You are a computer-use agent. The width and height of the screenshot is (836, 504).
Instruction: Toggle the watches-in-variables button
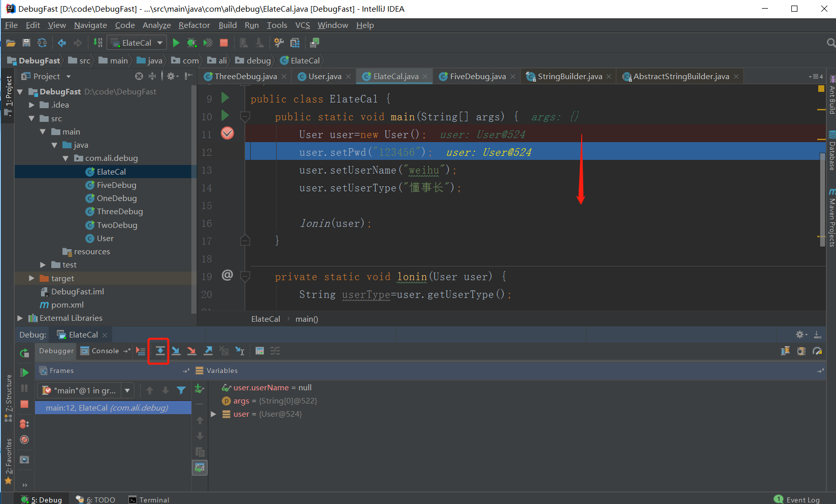pos(200,467)
